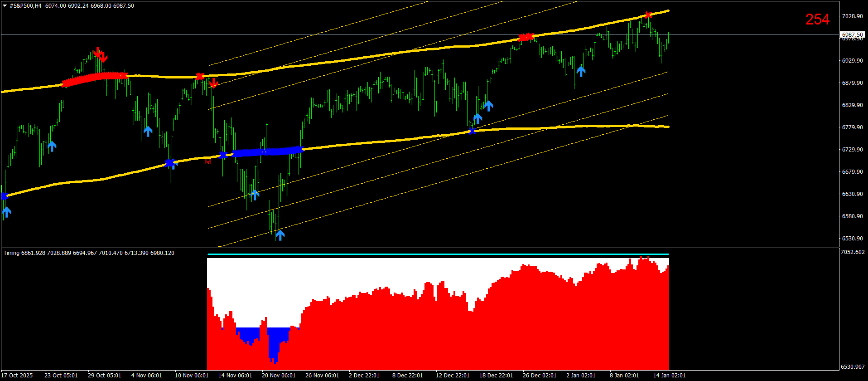Click the 6580.90 price axis label
Image resolution: width=868 pixels, height=381 pixels.
tap(852, 216)
